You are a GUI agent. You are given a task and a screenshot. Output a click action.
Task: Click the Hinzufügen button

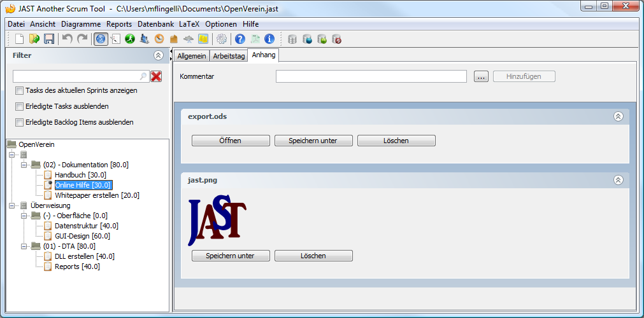click(524, 76)
